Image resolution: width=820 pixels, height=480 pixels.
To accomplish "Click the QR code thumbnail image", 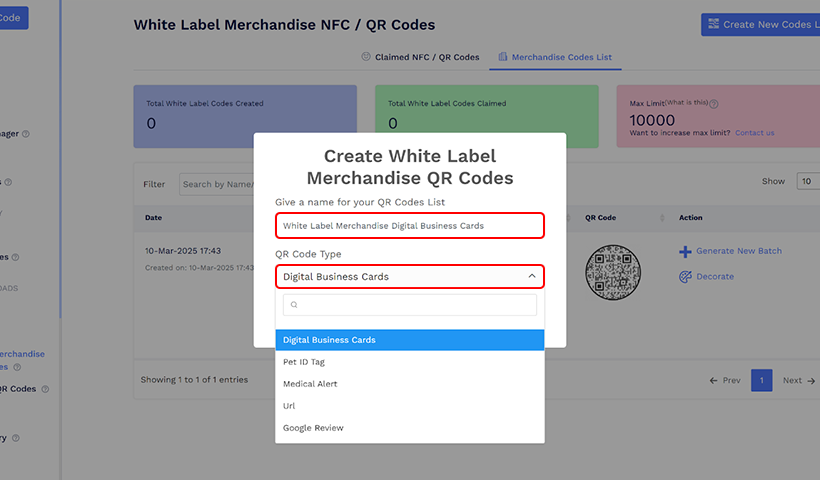I will [x=613, y=272].
